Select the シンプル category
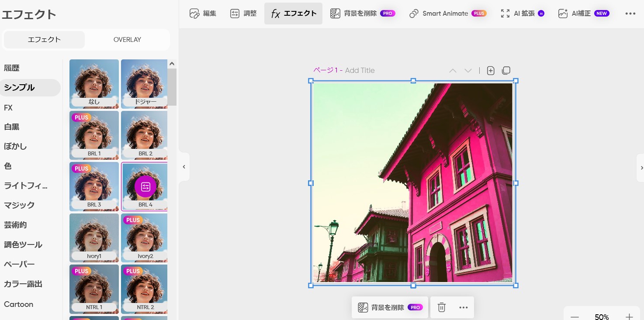Image resolution: width=644 pixels, height=320 pixels. 30,88
